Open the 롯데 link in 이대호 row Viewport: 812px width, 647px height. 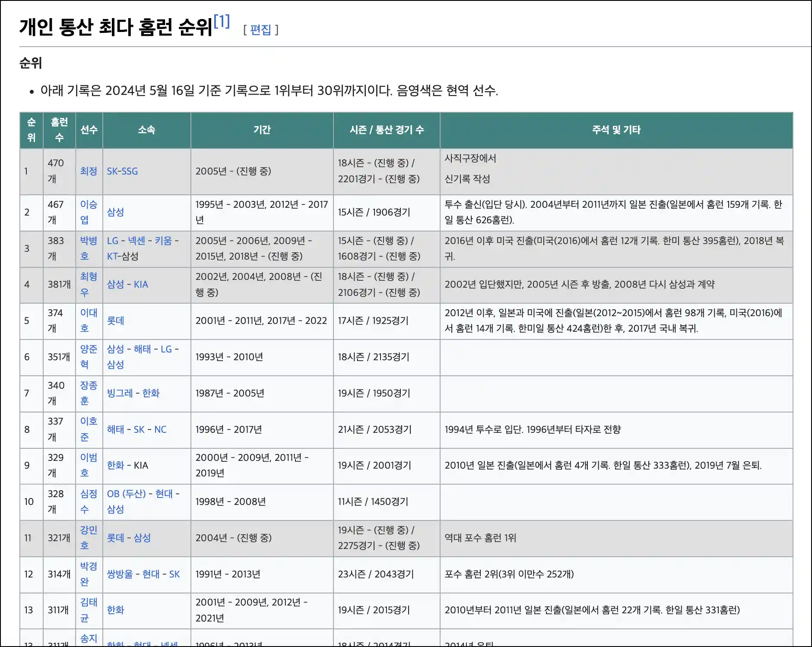pyautogui.click(x=115, y=320)
